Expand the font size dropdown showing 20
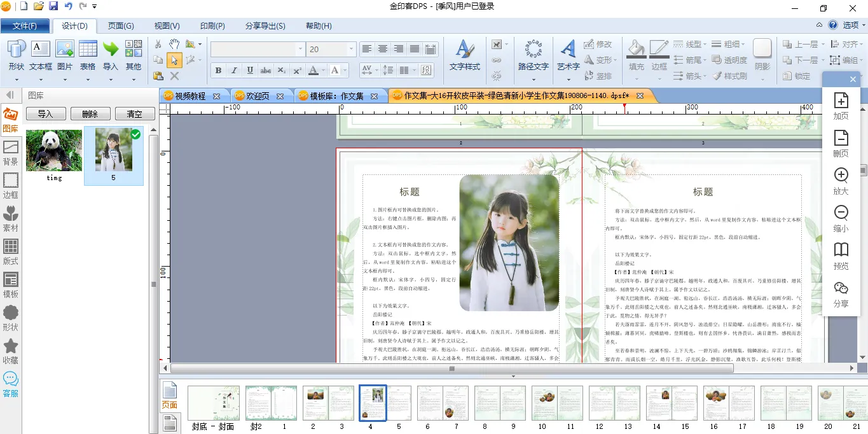868x434 pixels. click(x=351, y=50)
